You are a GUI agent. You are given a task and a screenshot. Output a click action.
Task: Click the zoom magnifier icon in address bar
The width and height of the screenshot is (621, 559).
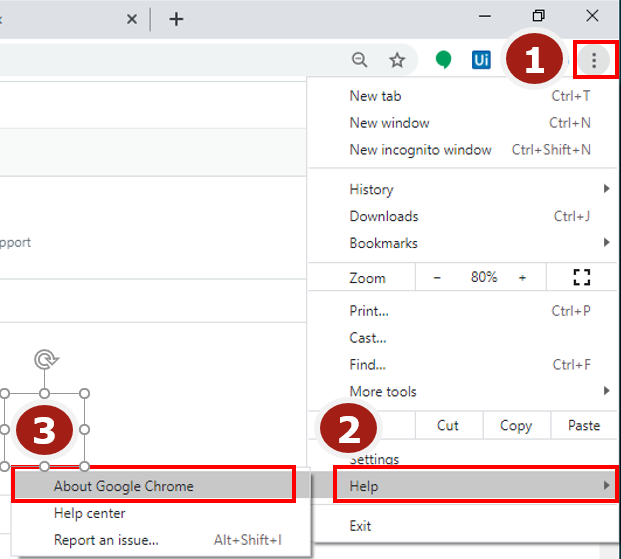pyautogui.click(x=360, y=60)
